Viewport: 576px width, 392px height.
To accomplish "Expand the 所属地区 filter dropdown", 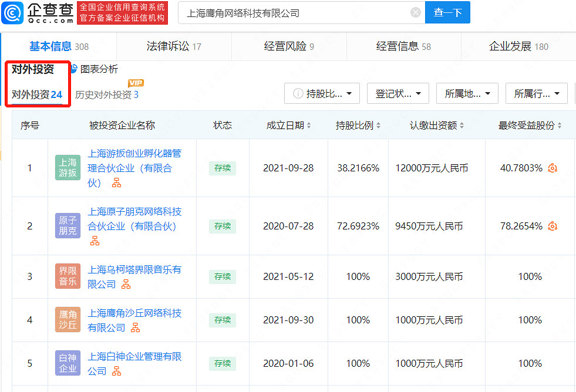I will click(467, 93).
